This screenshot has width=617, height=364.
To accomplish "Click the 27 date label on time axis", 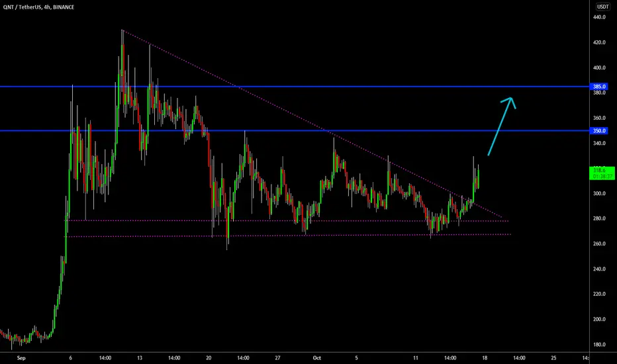I will 277,358.
